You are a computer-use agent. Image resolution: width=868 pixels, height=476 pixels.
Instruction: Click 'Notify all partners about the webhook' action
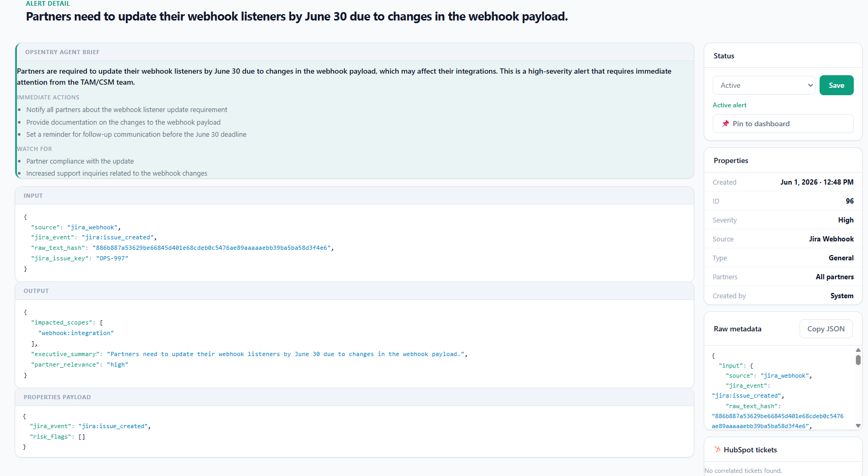pos(127,109)
